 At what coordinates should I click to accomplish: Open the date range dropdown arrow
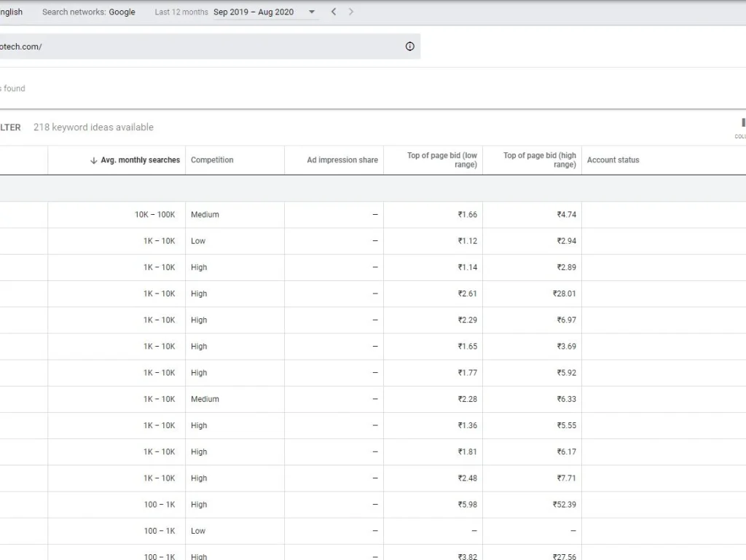coord(312,12)
